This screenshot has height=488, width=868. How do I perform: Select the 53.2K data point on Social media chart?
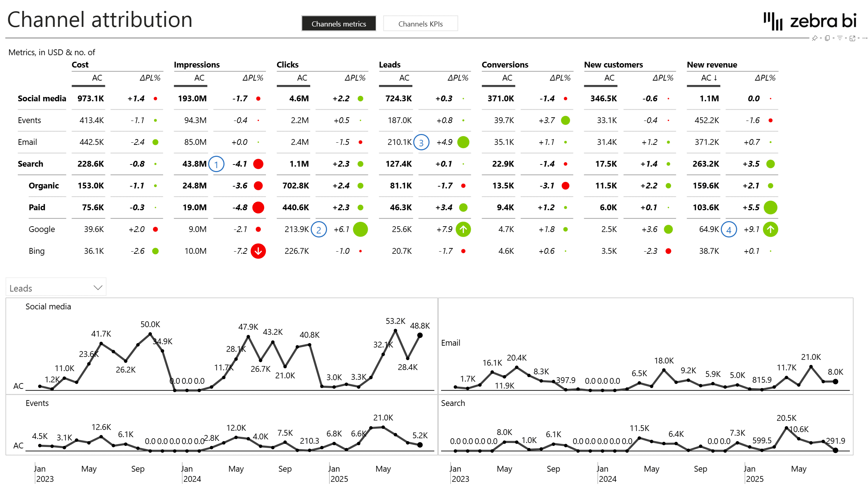(395, 330)
